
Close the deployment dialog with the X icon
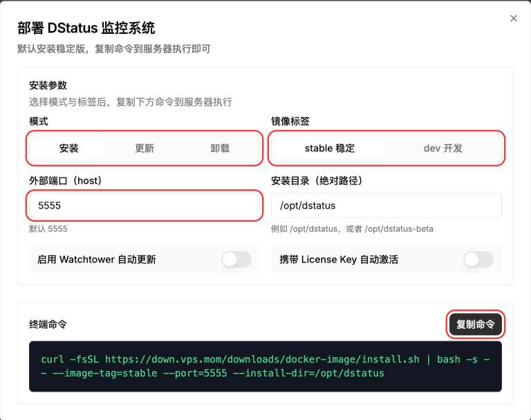(514, 18)
